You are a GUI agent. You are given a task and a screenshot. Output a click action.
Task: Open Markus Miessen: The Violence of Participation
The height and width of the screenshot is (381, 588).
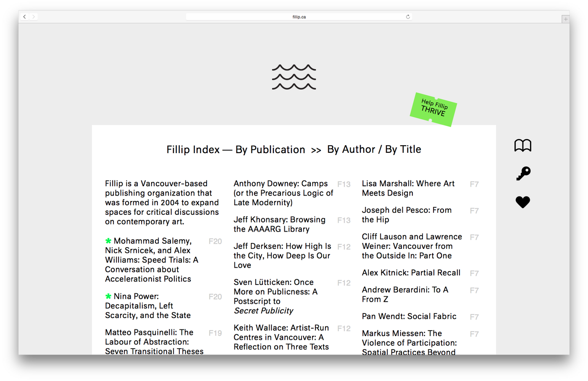pyautogui.click(x=409, y=342)
